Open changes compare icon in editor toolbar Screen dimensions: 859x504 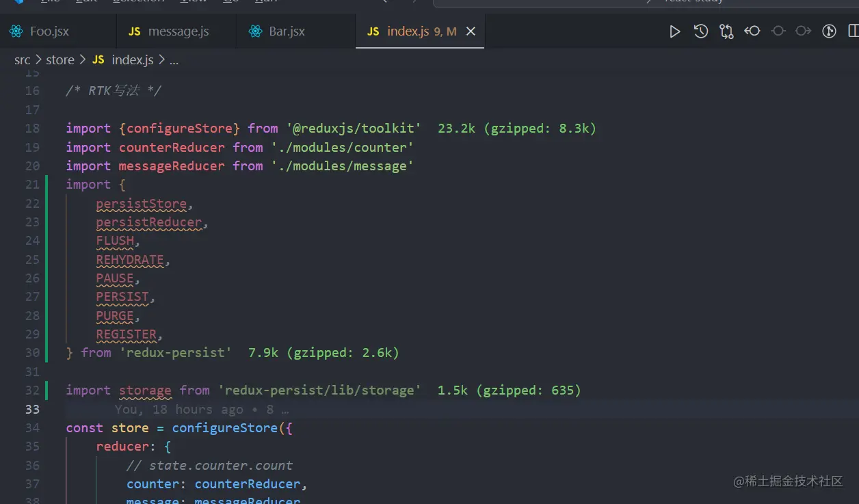pos(726,31)
